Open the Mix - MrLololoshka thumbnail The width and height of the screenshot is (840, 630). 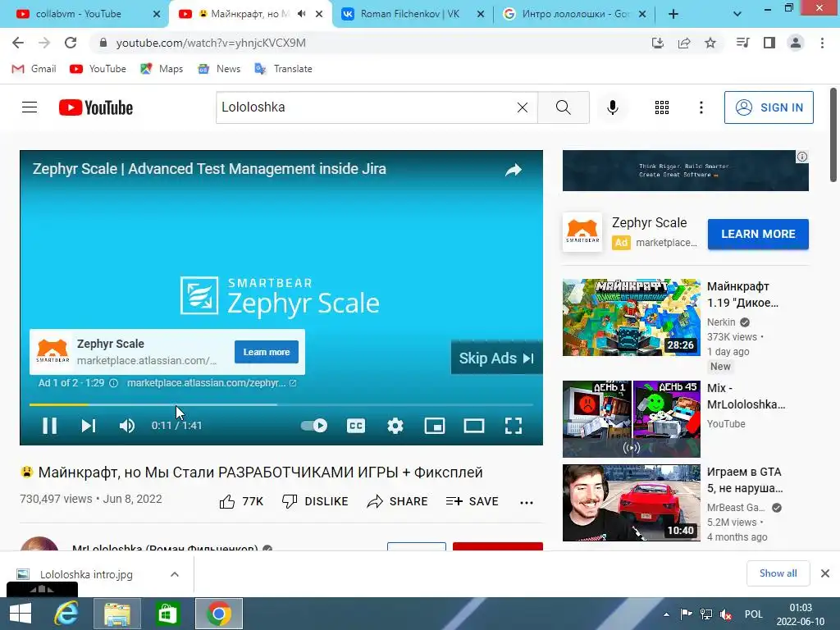[631, 419]
